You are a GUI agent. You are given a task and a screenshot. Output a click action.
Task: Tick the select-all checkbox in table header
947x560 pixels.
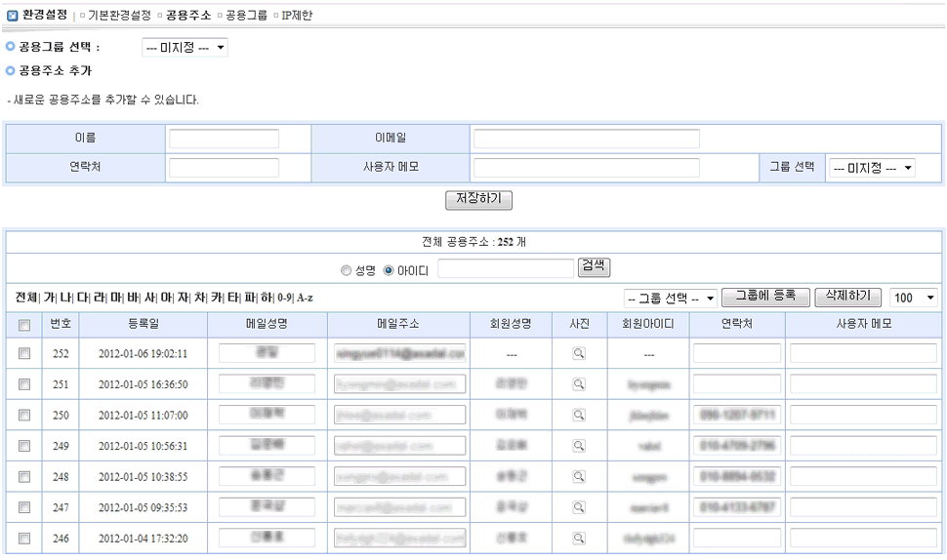tap(24, 324)
